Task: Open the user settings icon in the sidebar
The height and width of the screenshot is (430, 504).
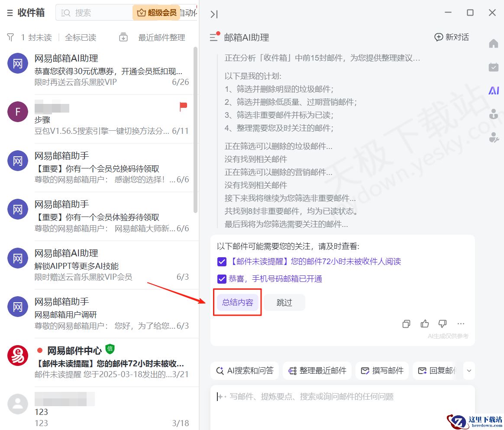Action: pos(494,137)
